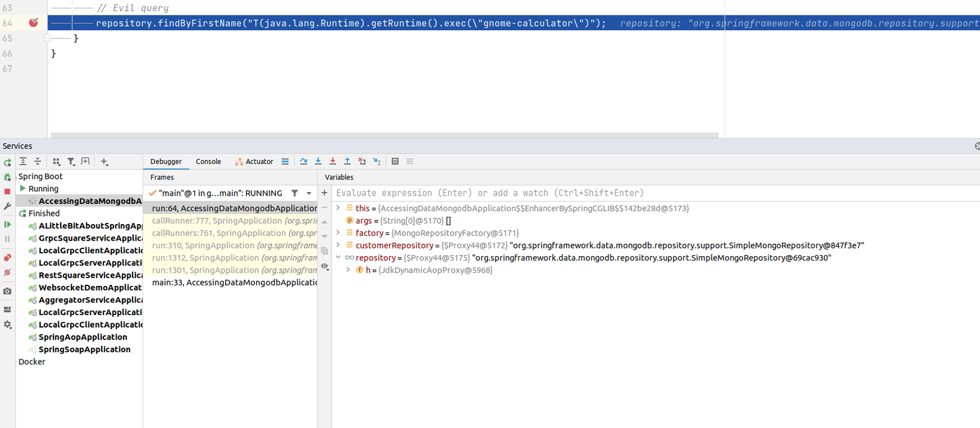Open the debugger gear settings icon
Screen dimensions: 980x428
click(7, 325)
